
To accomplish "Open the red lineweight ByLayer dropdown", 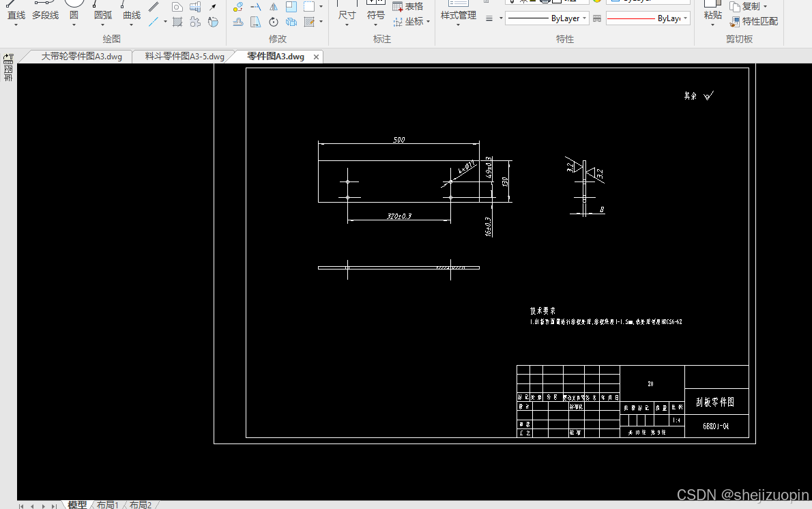I will click(x=648, y=18).
